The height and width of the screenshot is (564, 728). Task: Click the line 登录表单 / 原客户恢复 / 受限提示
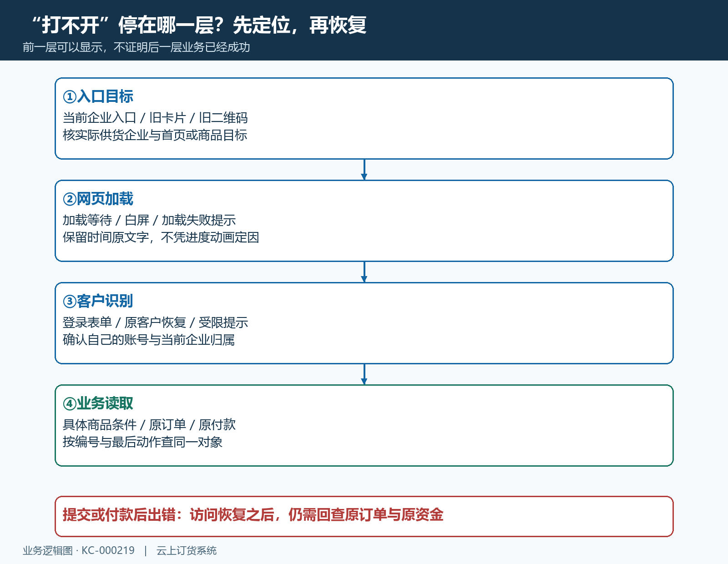tap(155, 322)
